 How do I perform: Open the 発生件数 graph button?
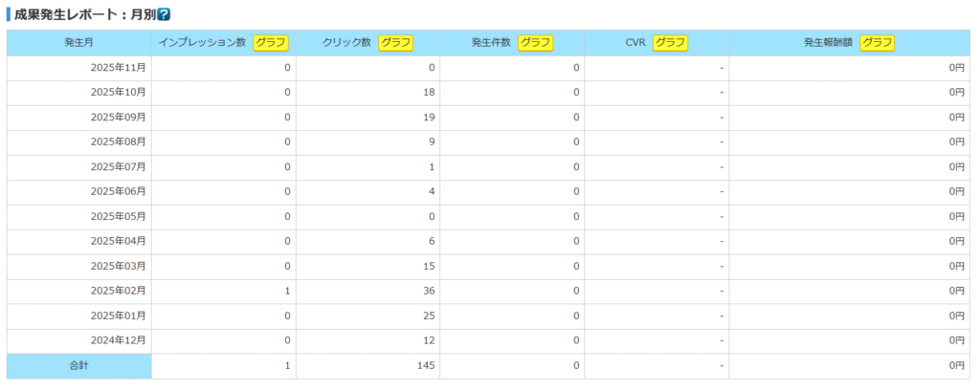tap(535, 42)
